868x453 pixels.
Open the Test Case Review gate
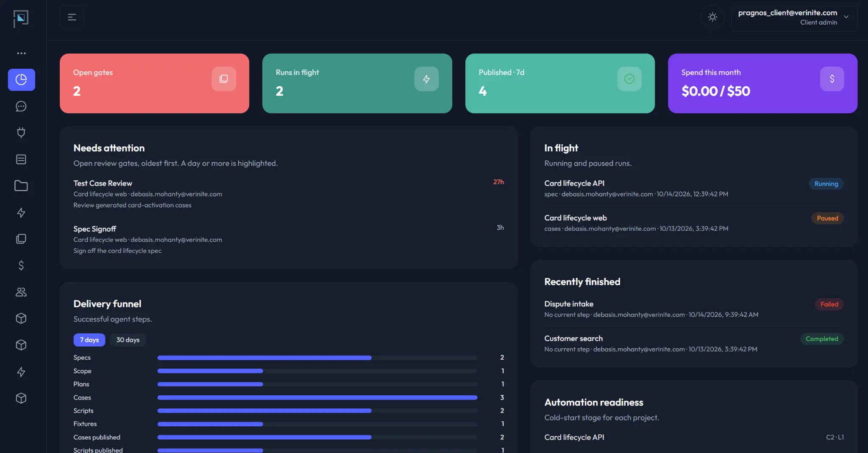coord(289,194)
